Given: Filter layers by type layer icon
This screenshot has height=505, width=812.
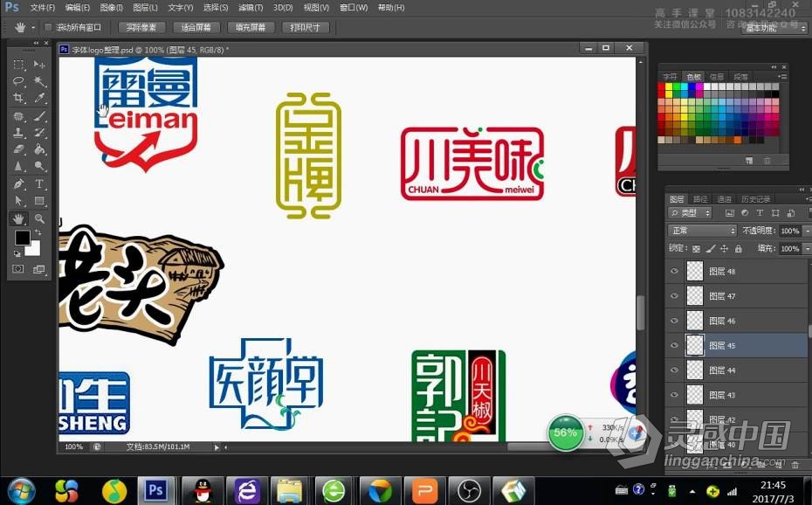Looking at the screenshot, I should click(760, 213).
